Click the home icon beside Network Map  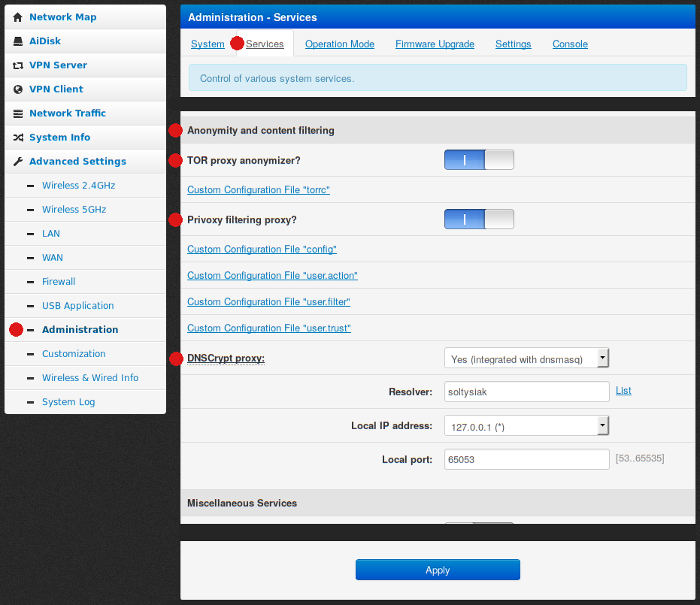[x=18, y=17]
